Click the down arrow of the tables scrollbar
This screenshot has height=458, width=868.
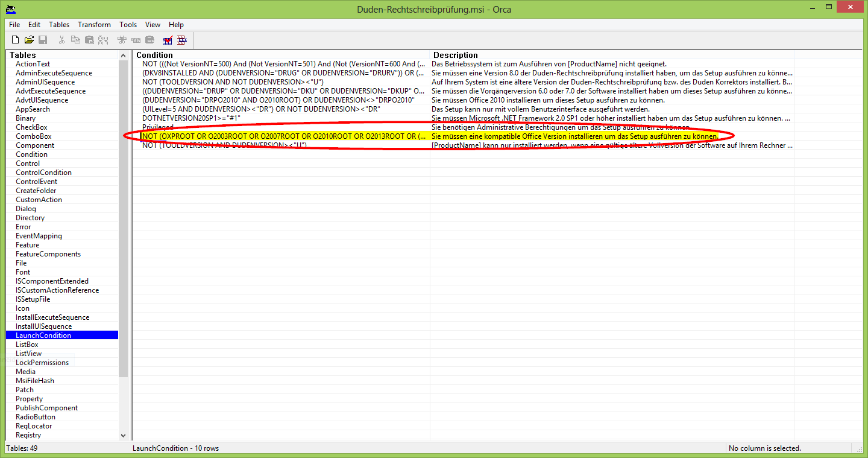point(124,434)
